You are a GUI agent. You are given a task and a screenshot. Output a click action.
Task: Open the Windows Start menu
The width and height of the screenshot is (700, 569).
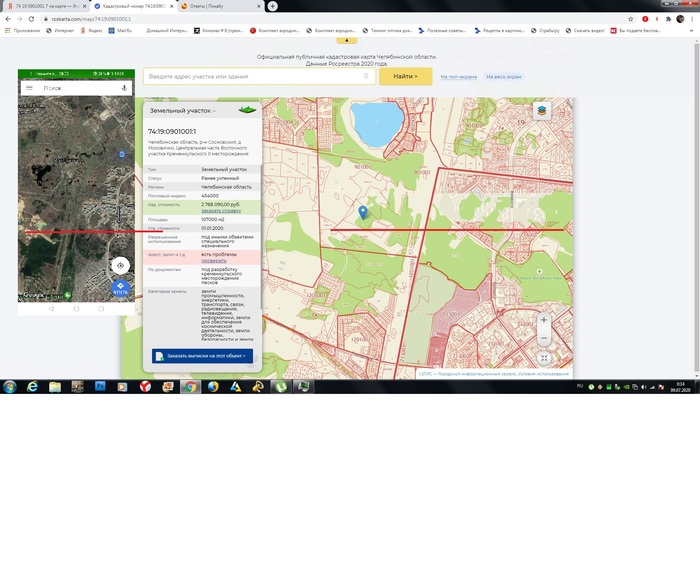tap(10, 386)
